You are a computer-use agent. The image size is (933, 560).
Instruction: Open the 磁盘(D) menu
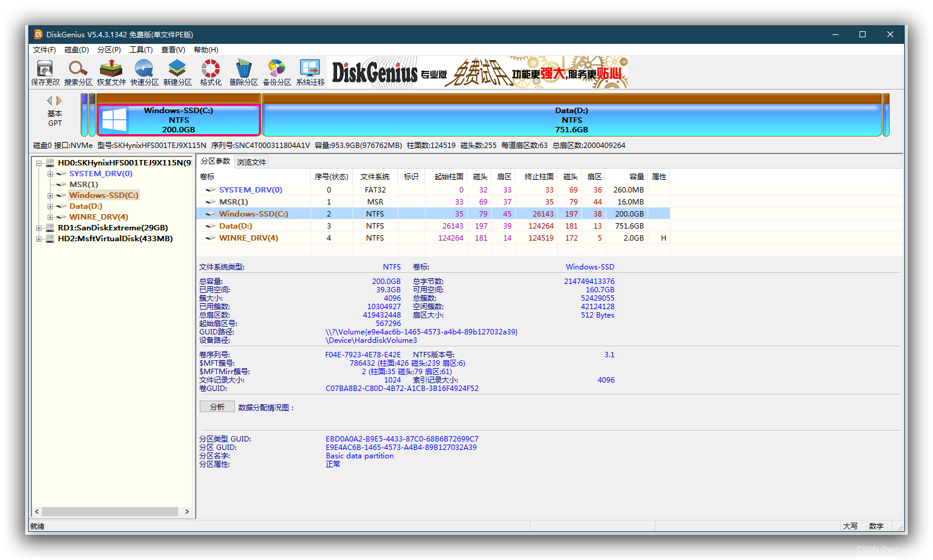(76, 50)
